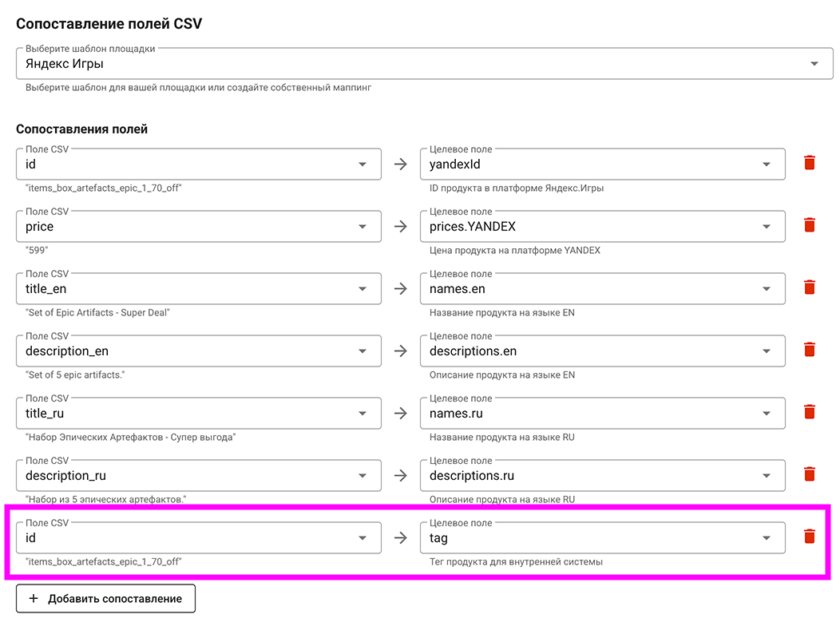The image size is (840, 630).
Task: Click trash icon for names.en row
Action: [809, 288]
